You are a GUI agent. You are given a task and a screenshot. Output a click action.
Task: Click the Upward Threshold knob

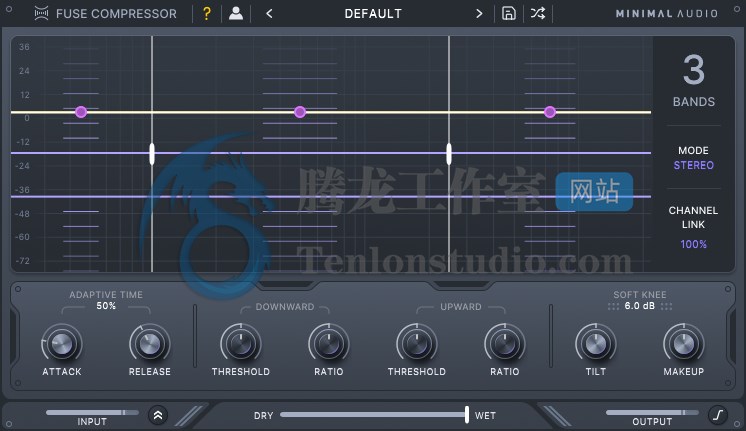point(417,343)
